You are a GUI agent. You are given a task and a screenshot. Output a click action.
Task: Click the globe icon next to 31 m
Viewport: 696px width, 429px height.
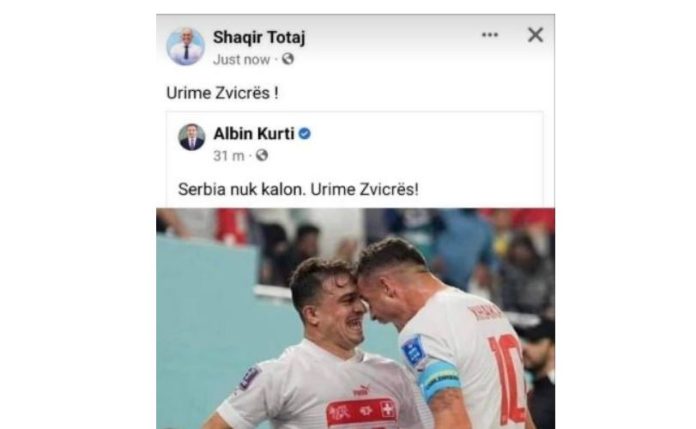tap(262, 155)
